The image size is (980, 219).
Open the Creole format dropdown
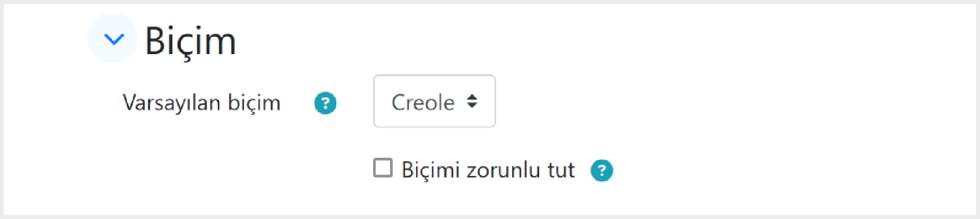coord(434,101)
